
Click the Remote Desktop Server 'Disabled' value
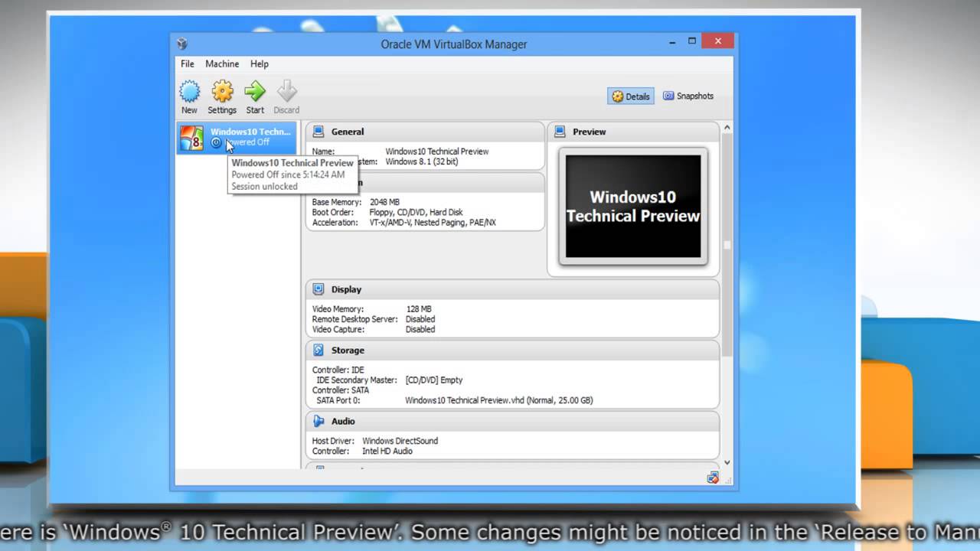[420, 319]
